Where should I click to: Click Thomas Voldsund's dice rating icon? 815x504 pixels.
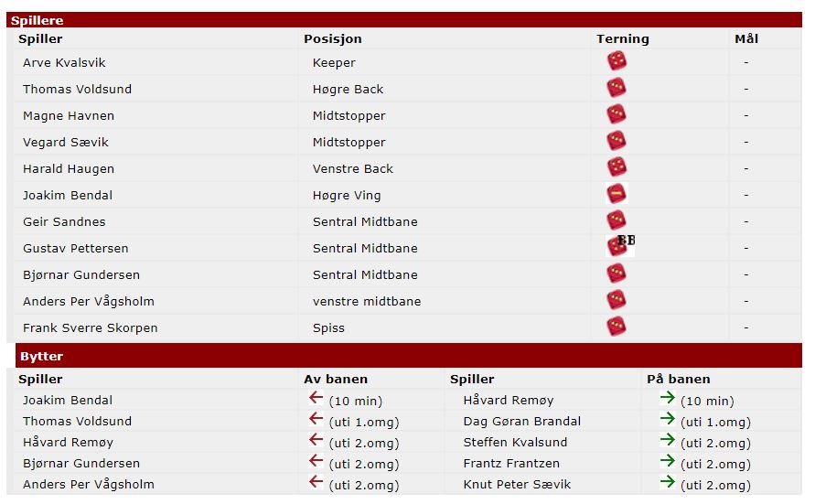(x=617, y=88)
